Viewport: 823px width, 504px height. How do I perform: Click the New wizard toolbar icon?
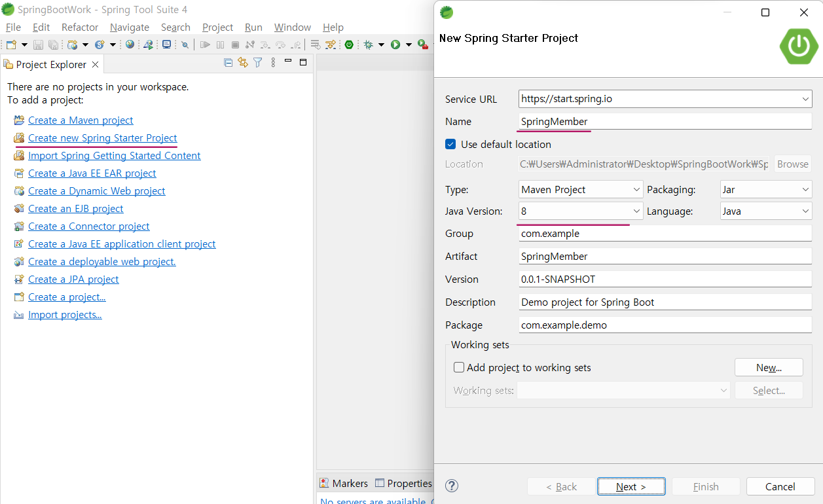11,45
